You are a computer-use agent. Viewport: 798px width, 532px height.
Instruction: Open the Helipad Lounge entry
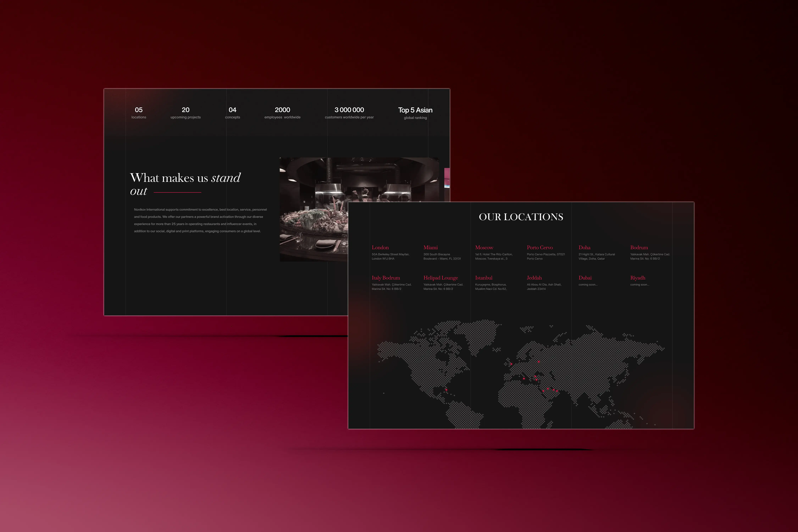coord(440,278)
